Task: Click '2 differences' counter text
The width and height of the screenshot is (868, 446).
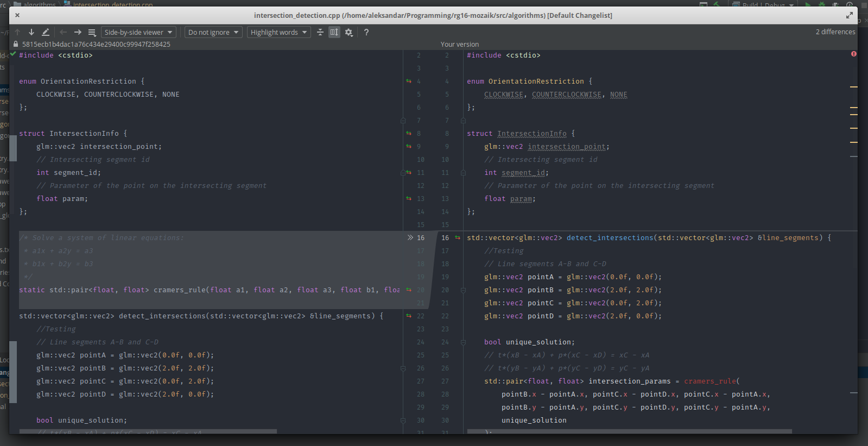Action: tap(835, 32)
